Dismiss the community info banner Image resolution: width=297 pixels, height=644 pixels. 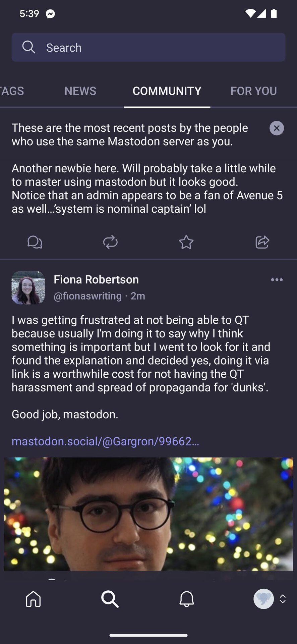pos(277,128)
